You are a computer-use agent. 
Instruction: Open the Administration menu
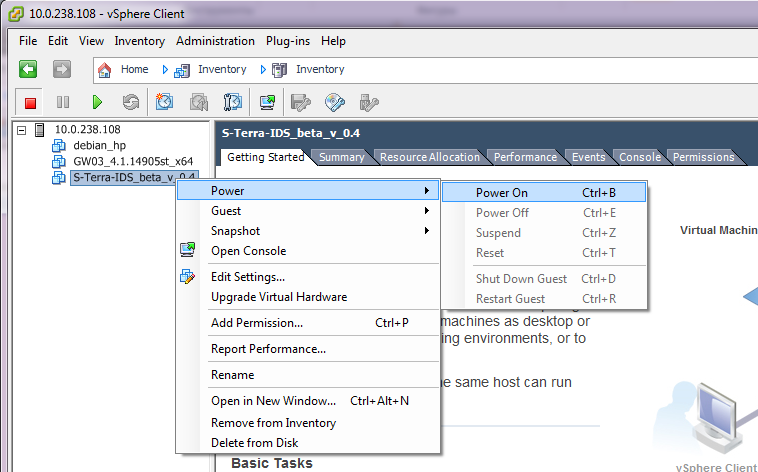point(215,41)
